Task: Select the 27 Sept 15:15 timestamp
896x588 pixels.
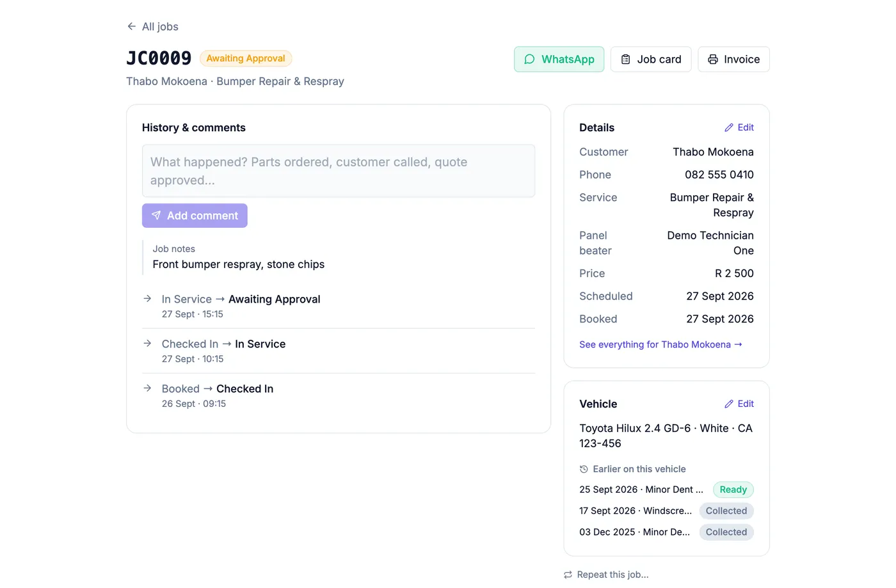Action: (x=193, y=314)
